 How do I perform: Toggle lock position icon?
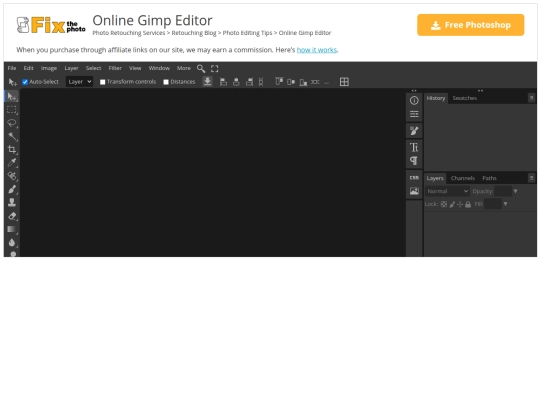pos(460,204)
